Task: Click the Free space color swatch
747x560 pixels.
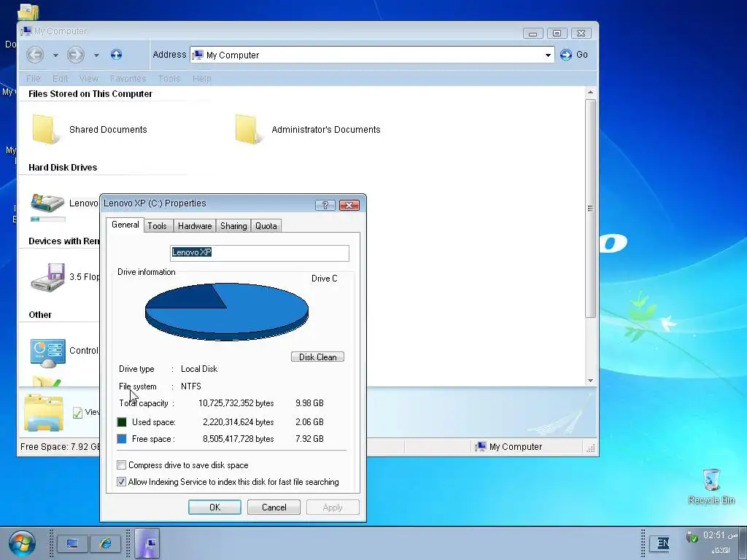Action: [122, 438]
